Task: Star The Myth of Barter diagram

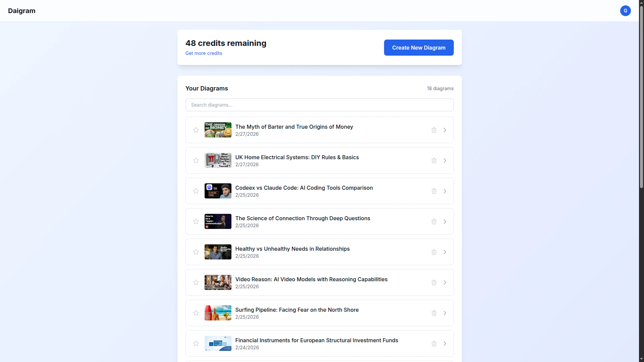Action: point(196,130)
